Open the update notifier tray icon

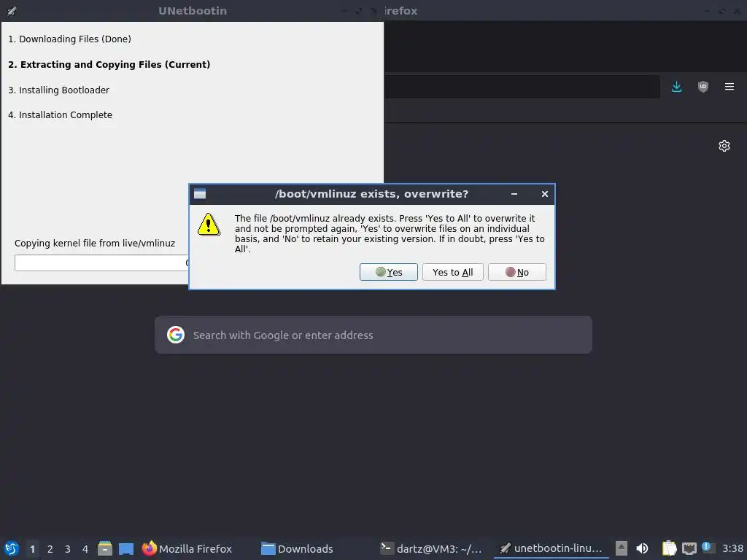708,548
